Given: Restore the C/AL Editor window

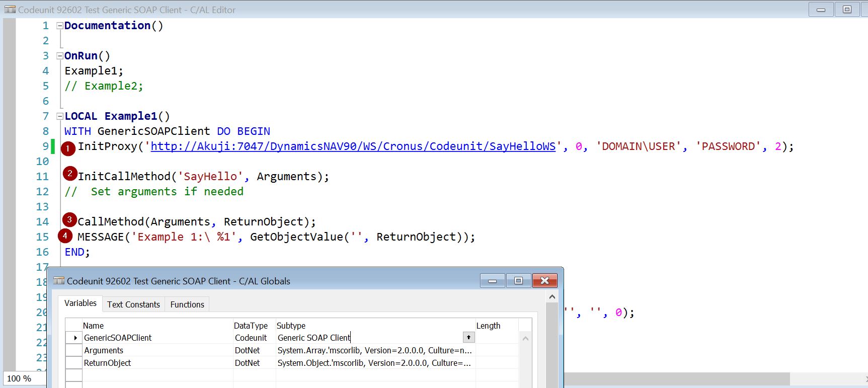Looking at the screenshot, I should tap(847, 10).
